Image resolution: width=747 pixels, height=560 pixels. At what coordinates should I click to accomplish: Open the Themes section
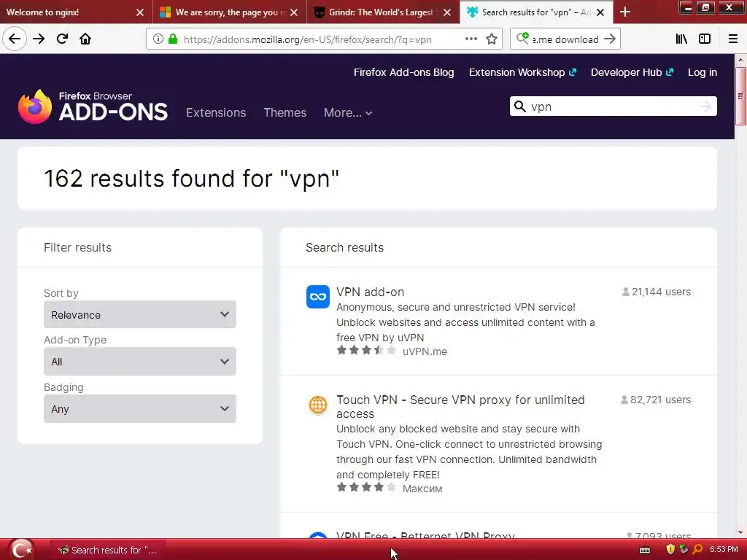pyautogui.click(x=285, y=112)
